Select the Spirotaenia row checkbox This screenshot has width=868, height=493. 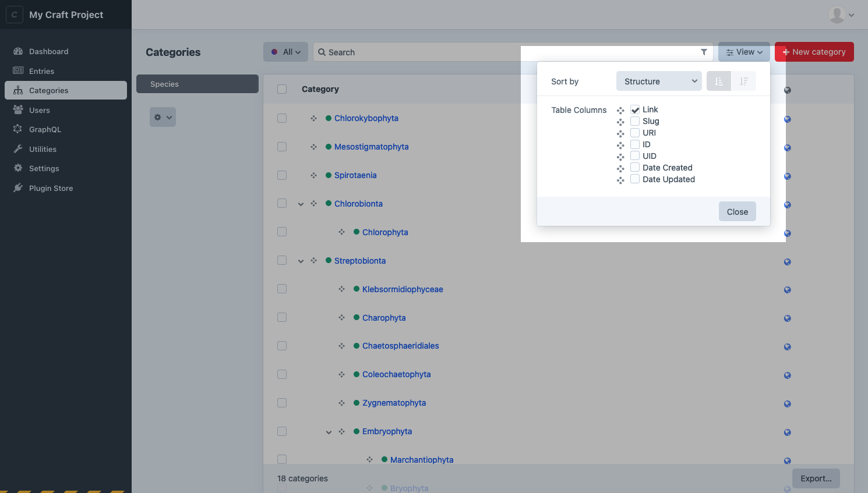pyautogui.click(x=282, y=175)
